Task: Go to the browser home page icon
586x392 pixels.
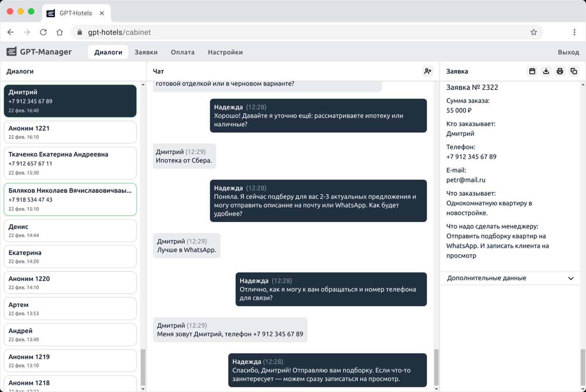Action: tap(60, 32)
